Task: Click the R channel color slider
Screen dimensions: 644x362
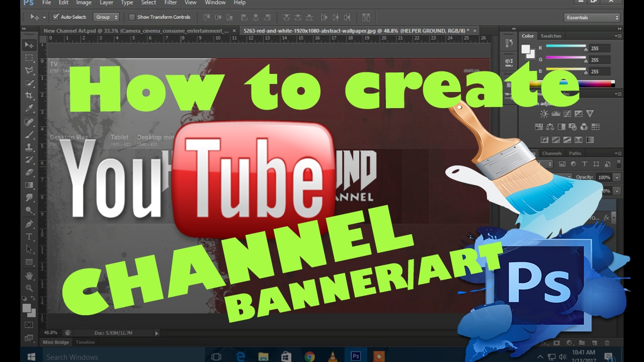Action: (566, 47)
